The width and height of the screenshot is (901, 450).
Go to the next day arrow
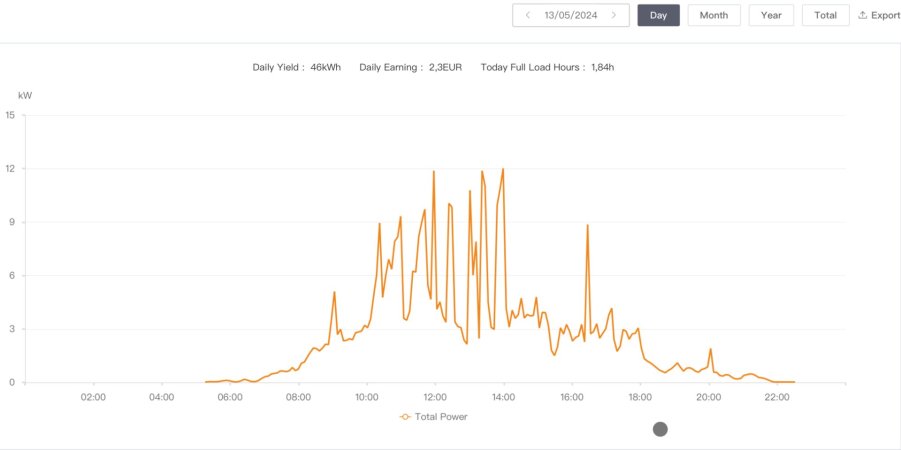614,15
